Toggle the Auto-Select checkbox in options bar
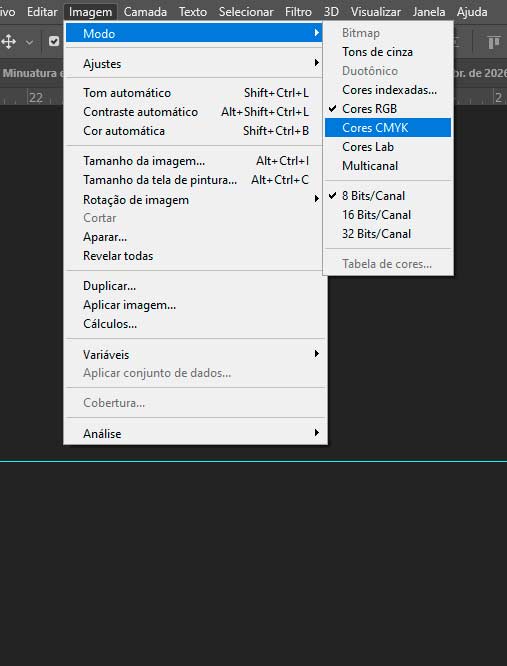 tap(54, 41)
